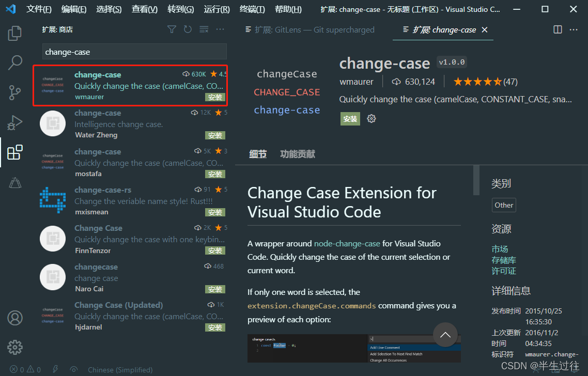
Task: Click the split editor icon
Action: point(558,29)
